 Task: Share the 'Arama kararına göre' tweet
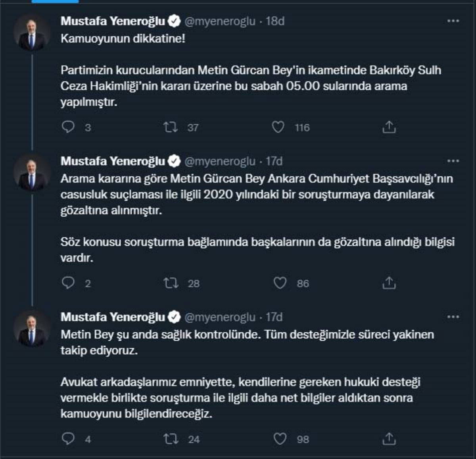click(x=389, y=283)
